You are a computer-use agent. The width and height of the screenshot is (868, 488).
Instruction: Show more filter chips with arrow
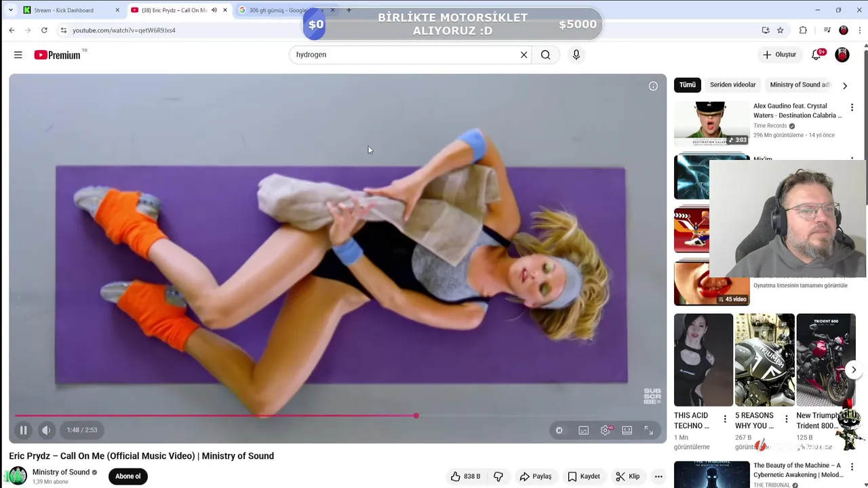click(845, 85)
